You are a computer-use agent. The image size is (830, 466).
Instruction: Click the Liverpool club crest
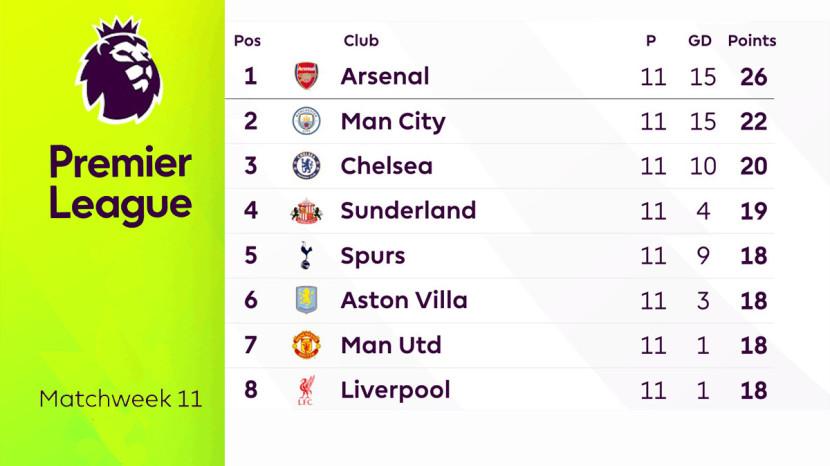tap(306, 390)
